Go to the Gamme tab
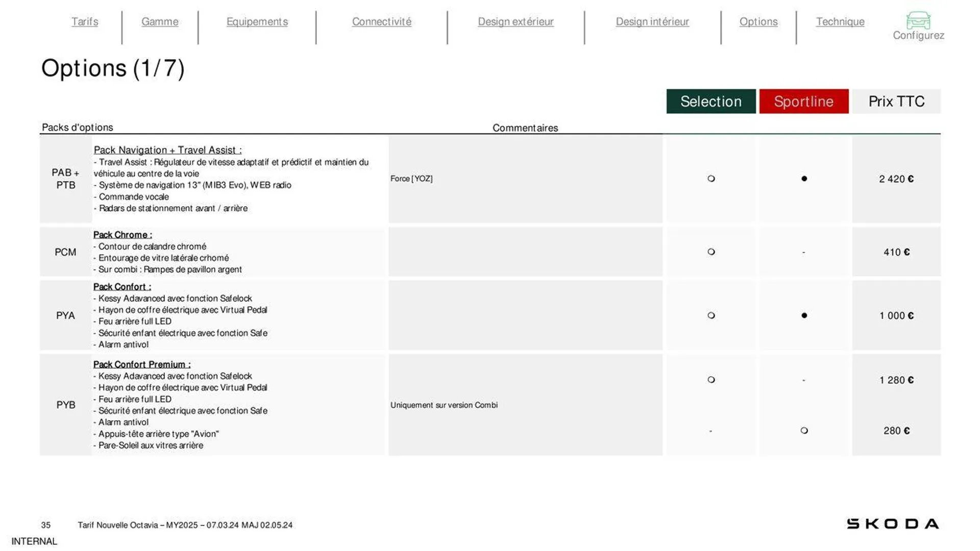 [160, 21]
